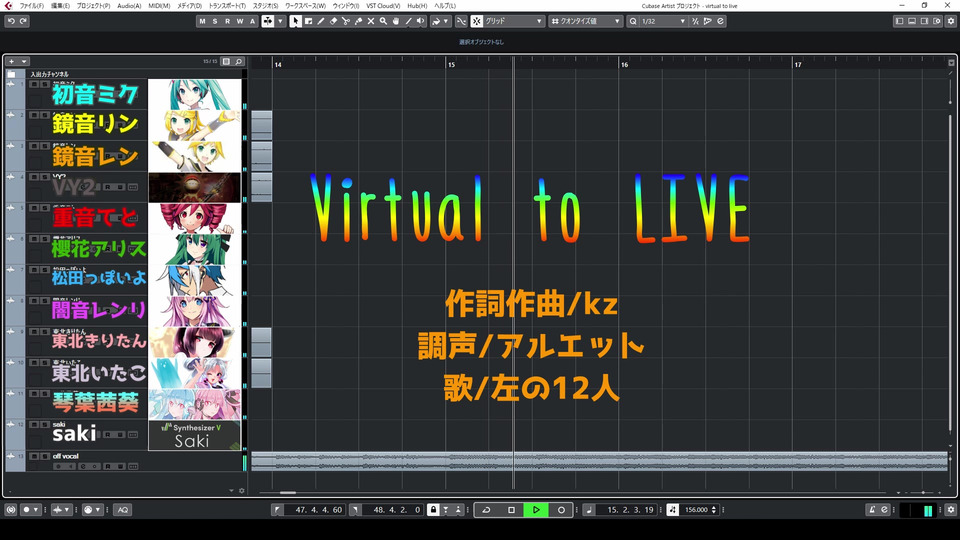The image size is (960, 540).
Task: Toggle the Tempo Track activate icon
Action: [x=672, y=509]
